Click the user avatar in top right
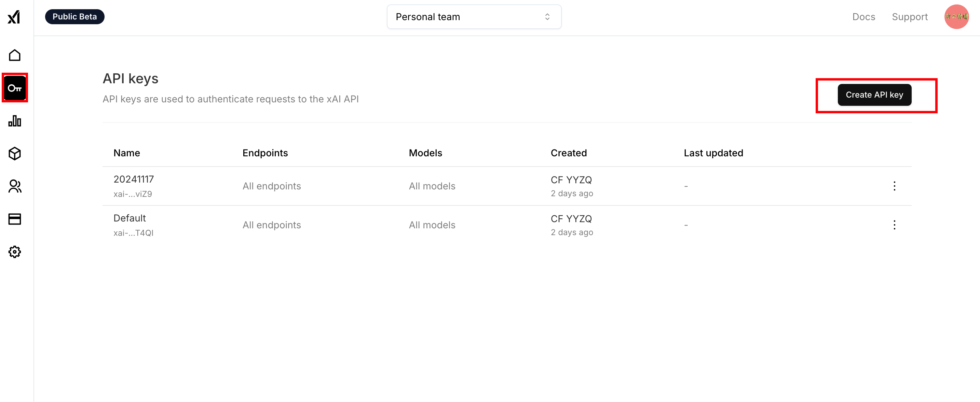The width and height of the screenshot is (980, 402). click(956, 17)
